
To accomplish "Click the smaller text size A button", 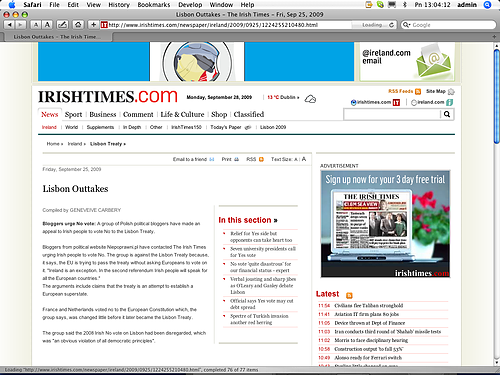I will point(36,25).
